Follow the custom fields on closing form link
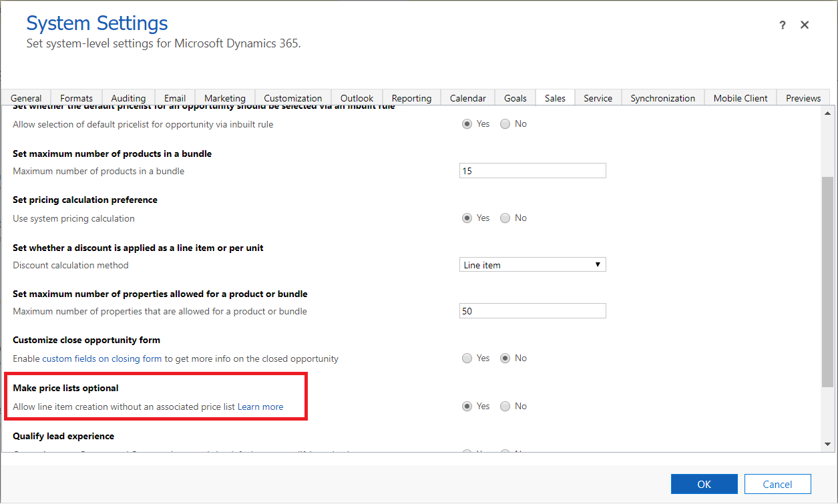This screenshot has width=838, height=504. pos(102,358)
